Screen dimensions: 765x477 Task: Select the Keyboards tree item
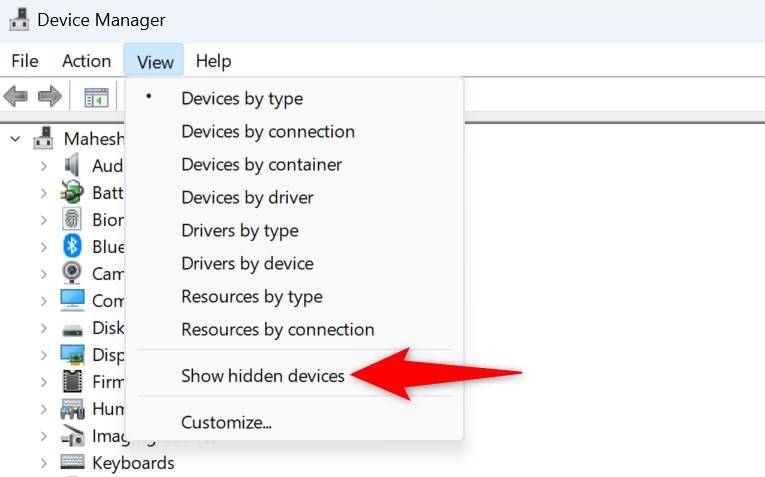[x=133, y=463]
